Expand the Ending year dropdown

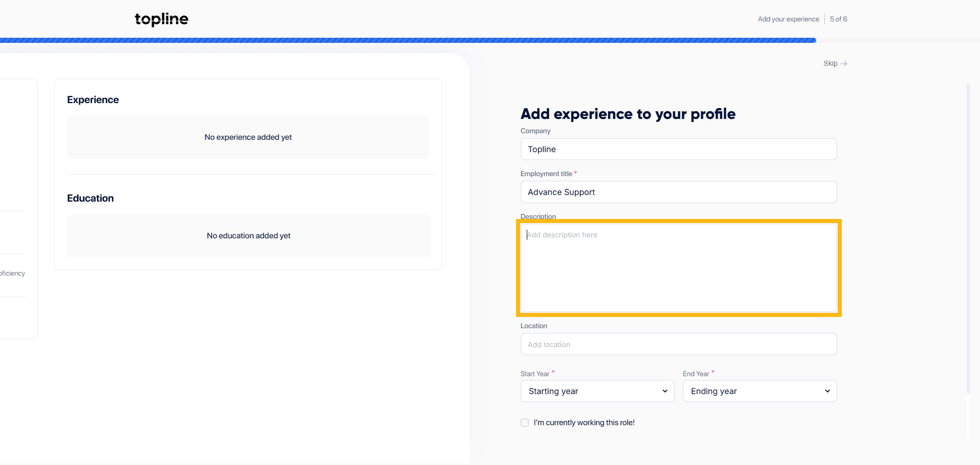(759, 391)
